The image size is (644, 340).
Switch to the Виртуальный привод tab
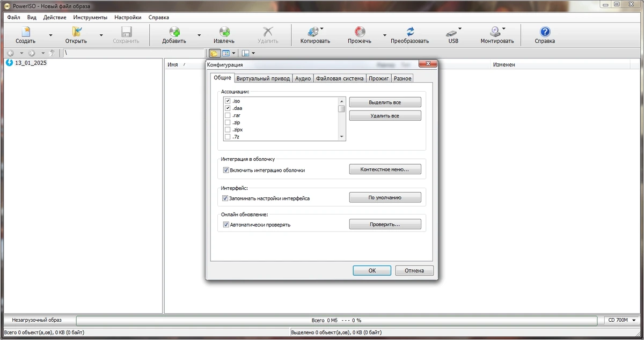coord(263,78)
